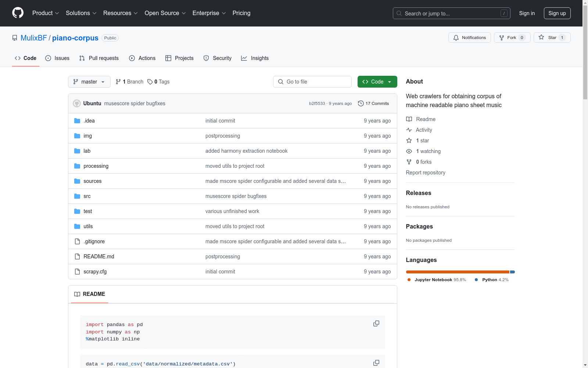588x368 pixels.
Task: Switch to the Projects tab
Action: (x=179, y=58)
